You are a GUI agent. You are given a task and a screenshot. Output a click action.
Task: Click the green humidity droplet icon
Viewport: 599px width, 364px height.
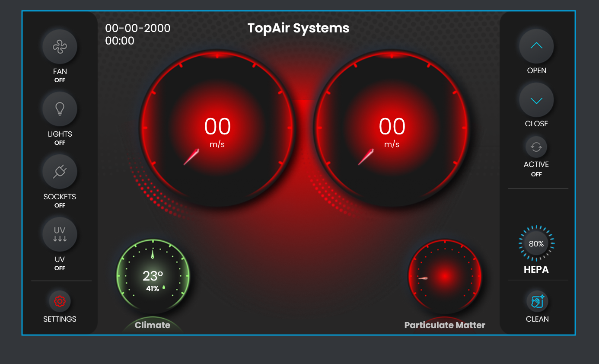(164, 287)
